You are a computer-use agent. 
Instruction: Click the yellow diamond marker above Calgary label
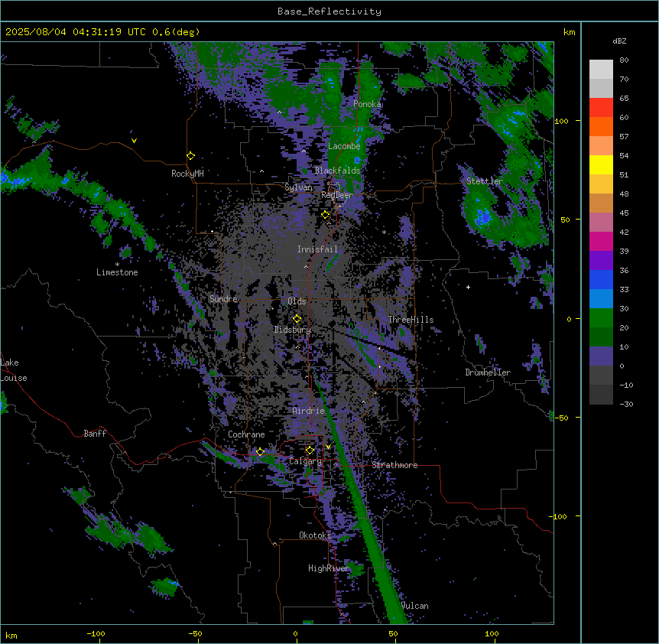(x=310, y=450)
